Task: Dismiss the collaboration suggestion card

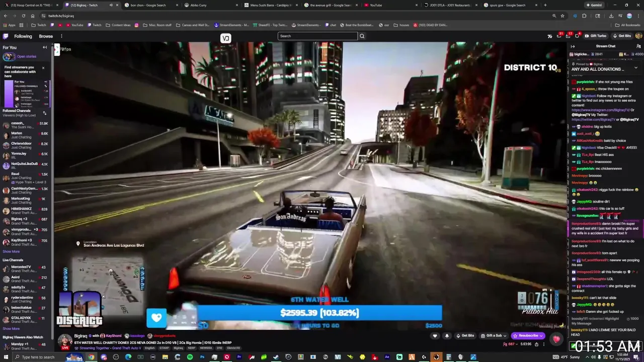Action: (x=43, y=67)
